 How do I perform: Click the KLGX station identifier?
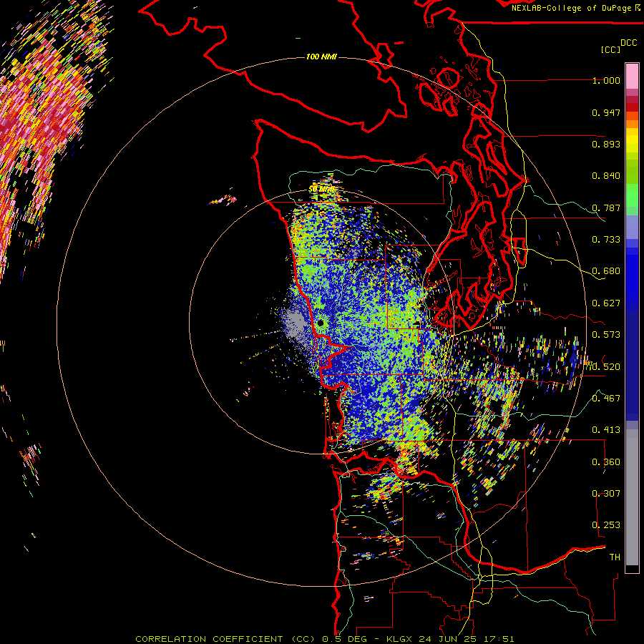tap(401, 639)
